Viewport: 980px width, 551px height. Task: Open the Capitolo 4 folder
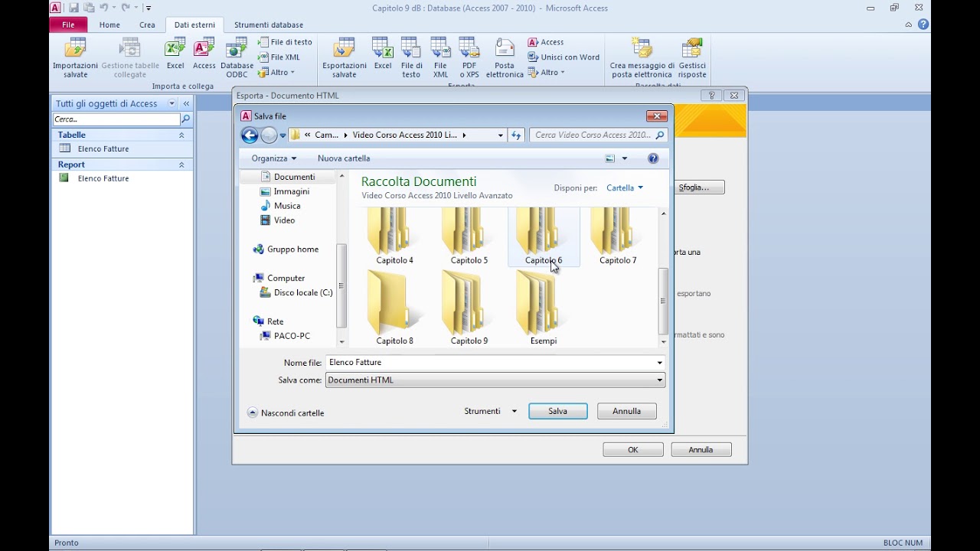pyautogui.click(x=394, y=238)
